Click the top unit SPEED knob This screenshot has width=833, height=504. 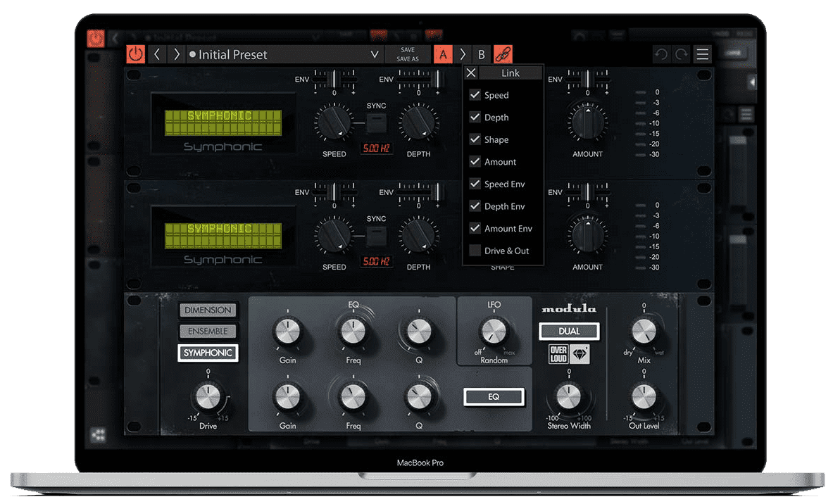click(x=334, y=122)
